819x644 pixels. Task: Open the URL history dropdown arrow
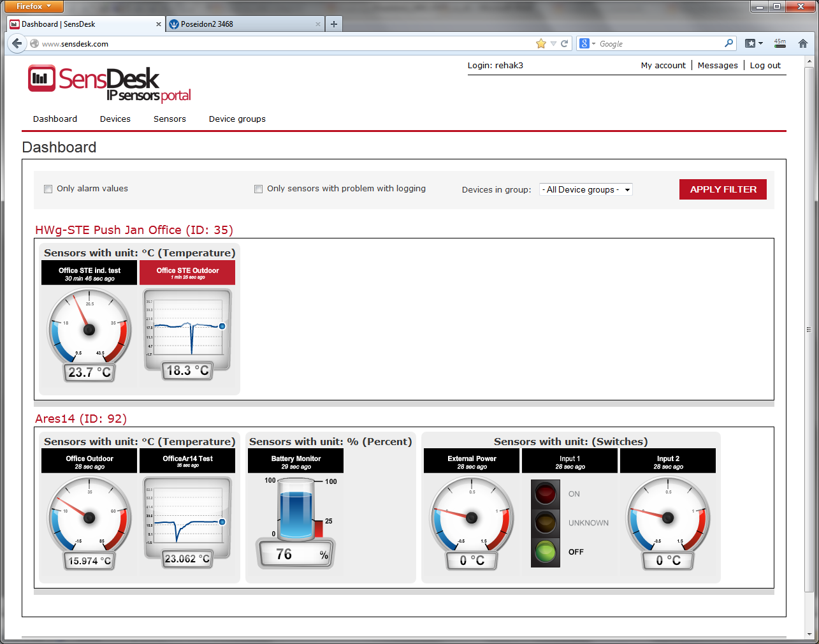[553, 43]
